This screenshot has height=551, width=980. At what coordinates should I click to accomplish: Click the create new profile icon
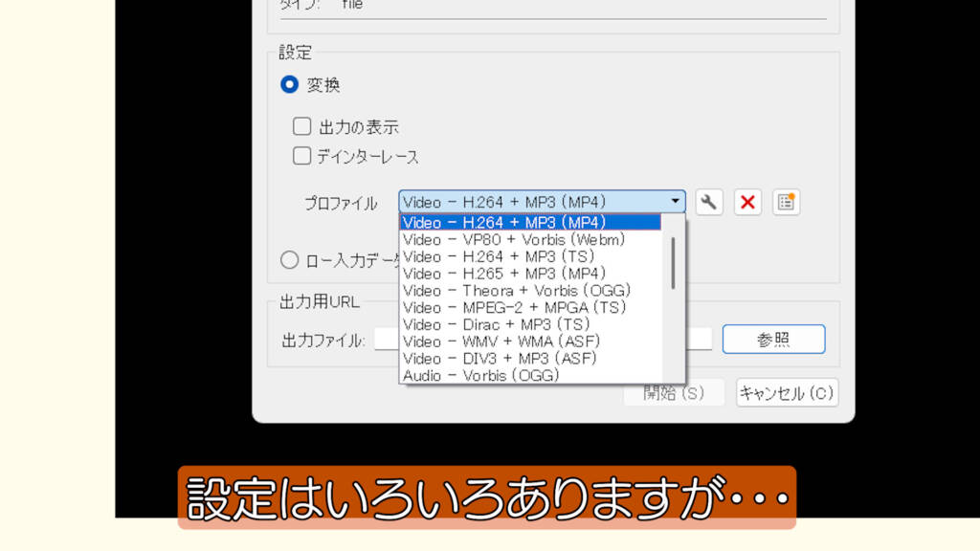(786, 202)
